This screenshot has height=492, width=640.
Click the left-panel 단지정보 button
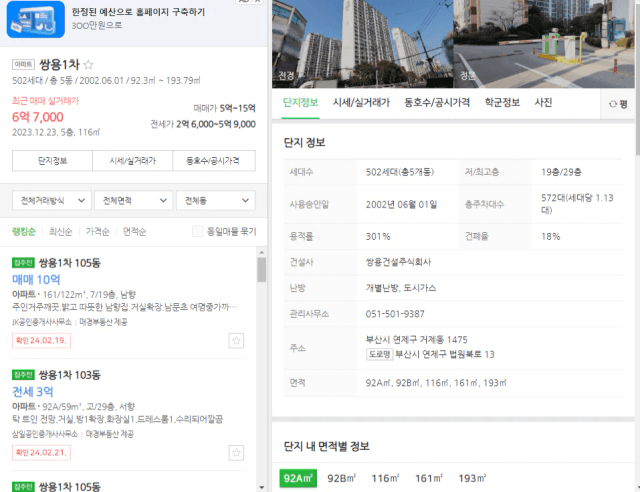point(52,161)
